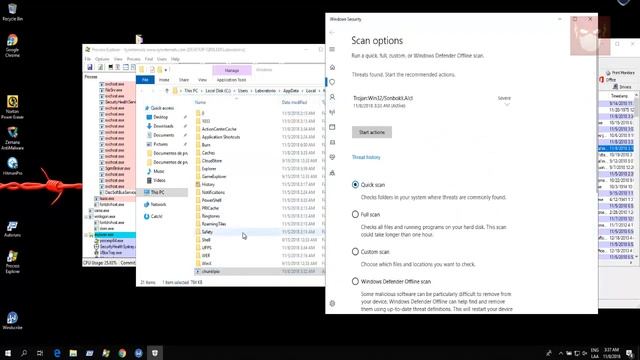Image resolution: width=640 pixels, height=360 pixels.
Task: Select Quick access in navigation pane
Action: click(x=162, y=108)
